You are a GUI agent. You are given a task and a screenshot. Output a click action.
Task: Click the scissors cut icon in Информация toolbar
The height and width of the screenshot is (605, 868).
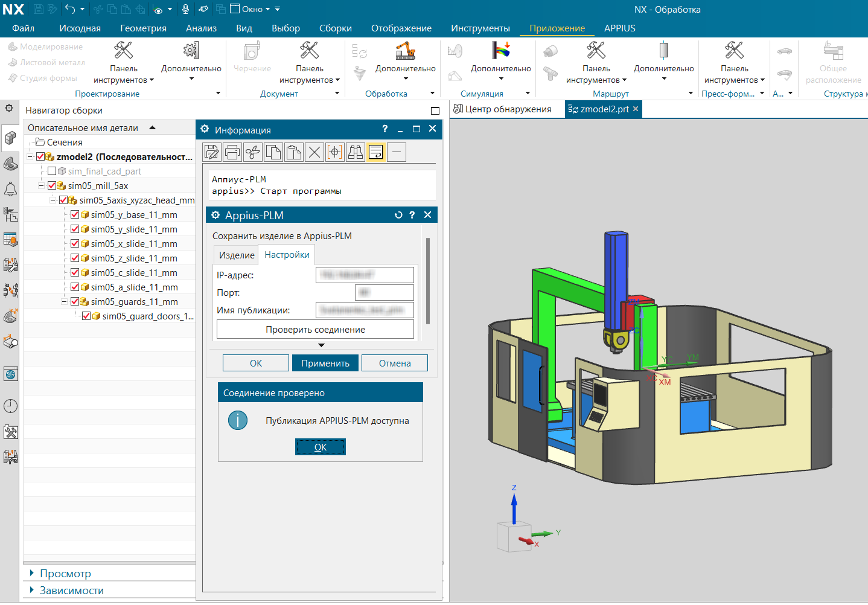(x=253, y=152)
